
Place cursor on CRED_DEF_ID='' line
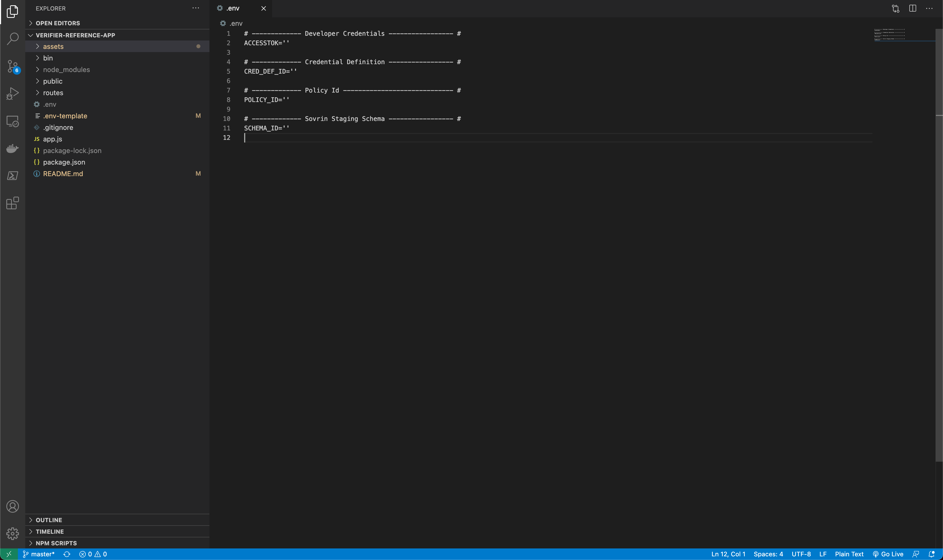click(x=270, y=71)
